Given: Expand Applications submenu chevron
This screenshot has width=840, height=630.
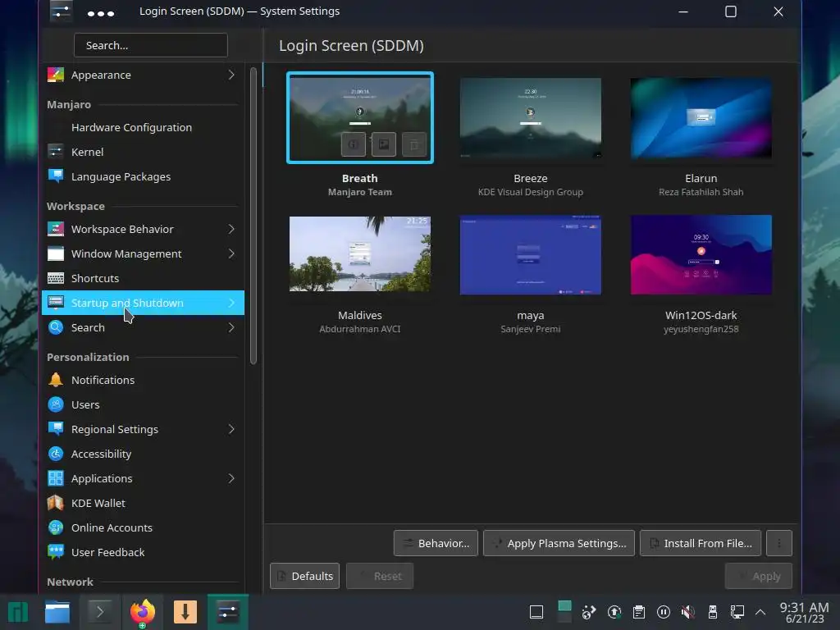Looking at the screenshot, I should click(231, 478).
